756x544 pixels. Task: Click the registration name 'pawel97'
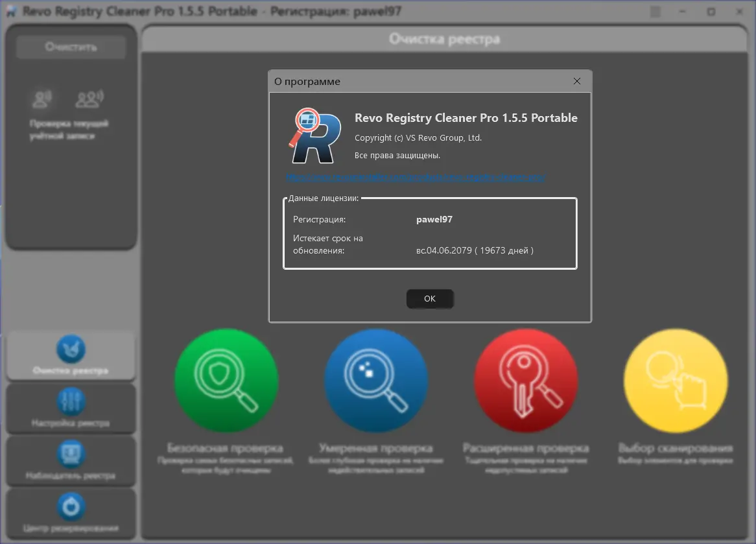point(434,219)
